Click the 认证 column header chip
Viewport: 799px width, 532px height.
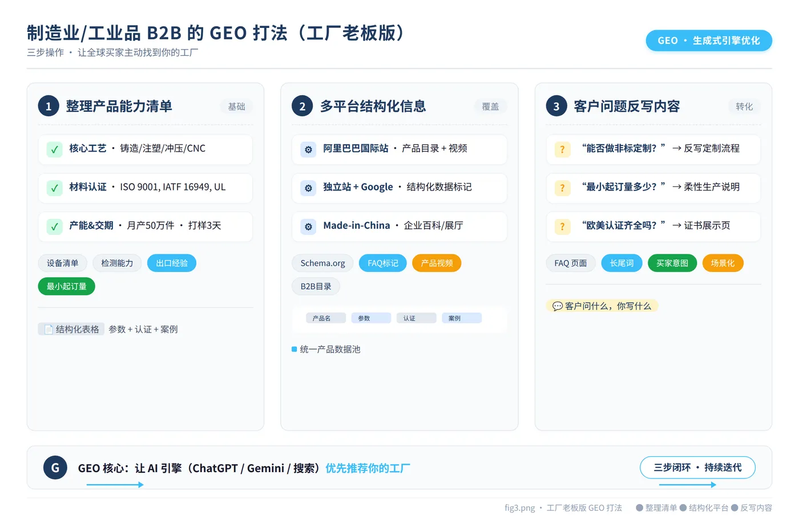tap(417, 318)
